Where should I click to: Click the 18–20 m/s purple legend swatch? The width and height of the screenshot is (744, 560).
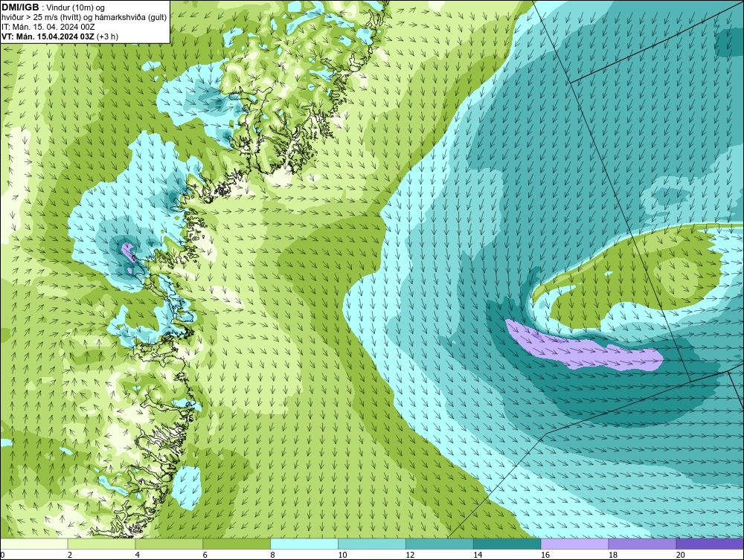point(643,544)
